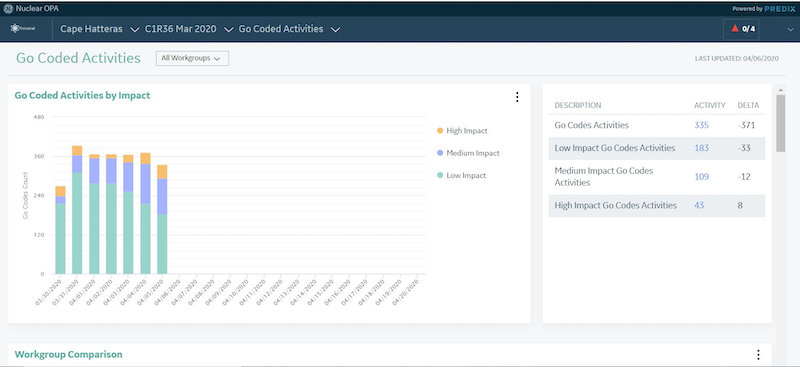Open the 183 Low Impact activities link

click(702, 148)
